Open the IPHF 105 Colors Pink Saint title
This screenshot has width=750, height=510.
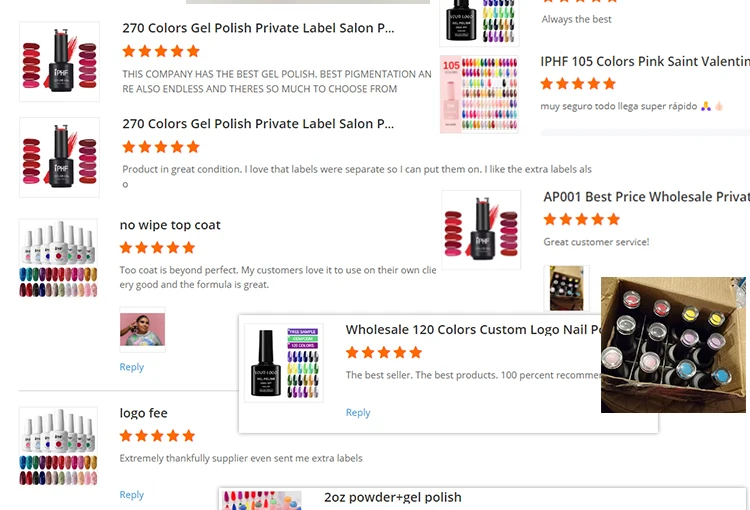pos(644,61)
